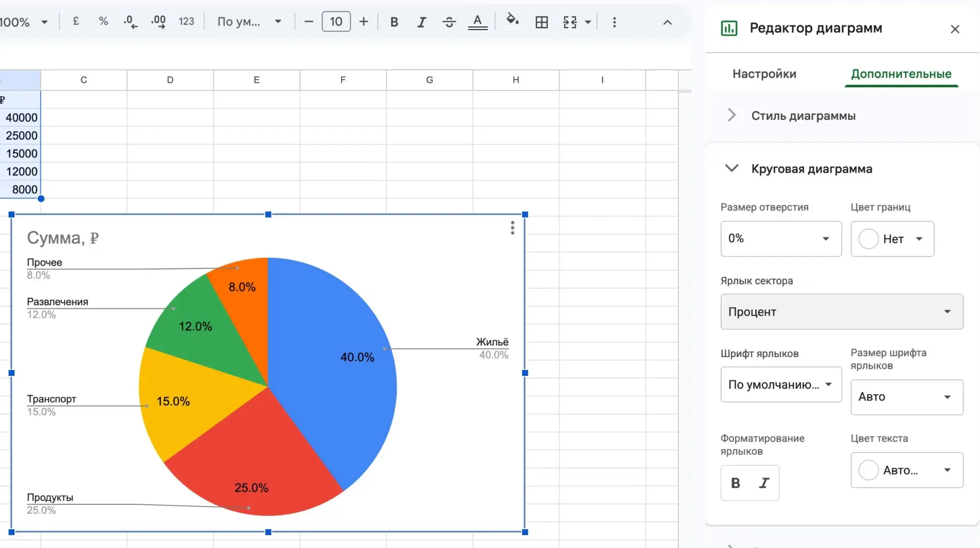Close the chart editor panel
The image size is (980, 548).
pyautogui.click(x=955, y=29)
